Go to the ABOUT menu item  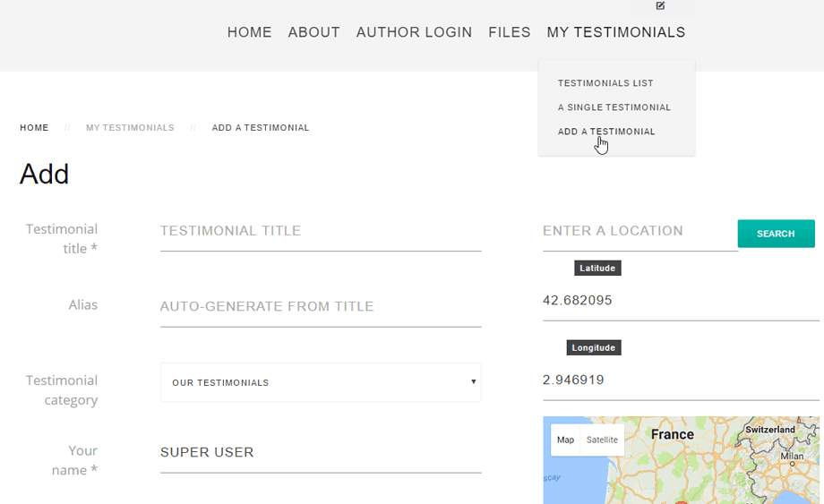tap(313, 32)
